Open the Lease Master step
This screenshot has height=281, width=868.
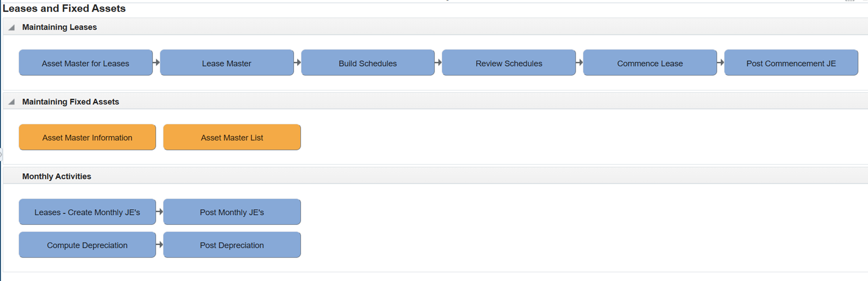point(227,63)
